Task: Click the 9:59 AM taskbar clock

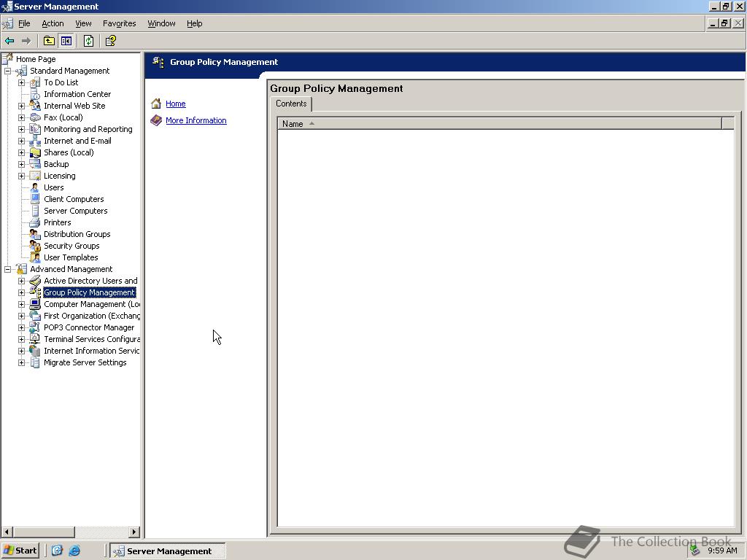Action: point(722,551)
